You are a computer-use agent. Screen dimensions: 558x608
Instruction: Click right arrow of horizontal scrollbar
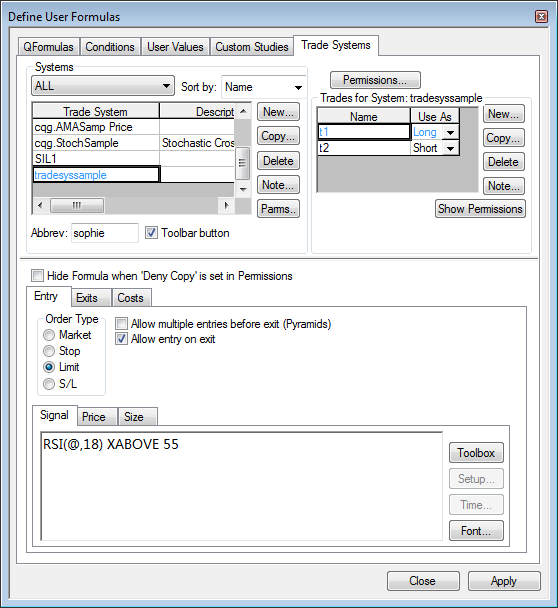click(x=227, y=205)
